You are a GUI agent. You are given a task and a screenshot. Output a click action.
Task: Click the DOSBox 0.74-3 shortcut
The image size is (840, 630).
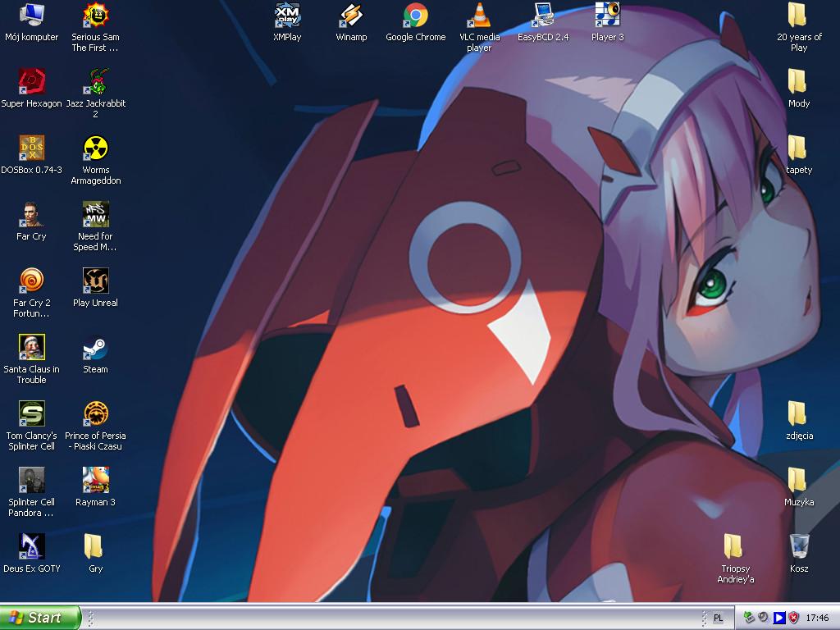tap(32, 148)
